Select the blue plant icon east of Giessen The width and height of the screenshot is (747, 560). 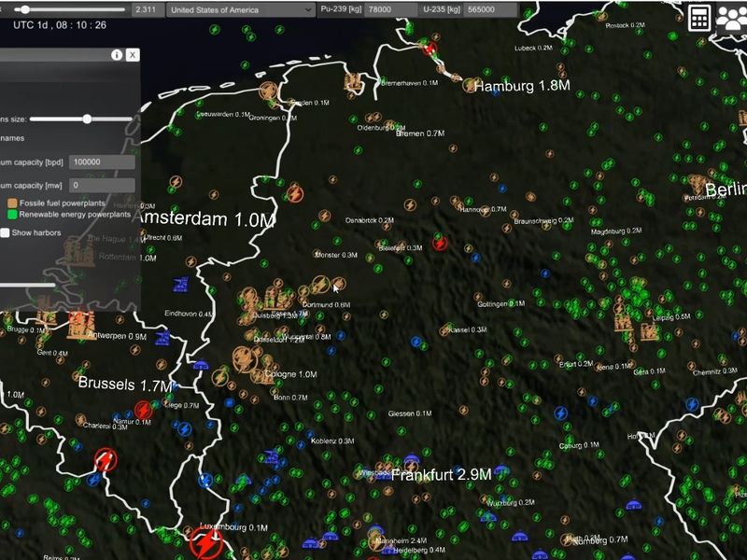[x=561, y=413]
